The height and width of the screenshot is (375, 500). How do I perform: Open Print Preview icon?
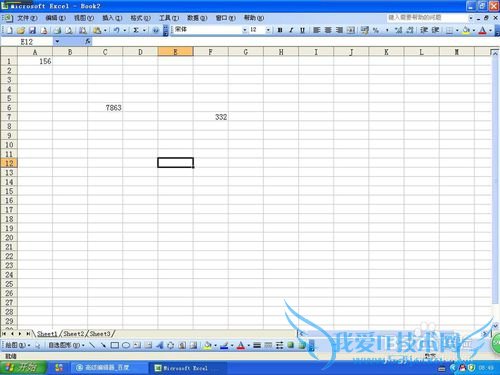(x=69, y=30)
